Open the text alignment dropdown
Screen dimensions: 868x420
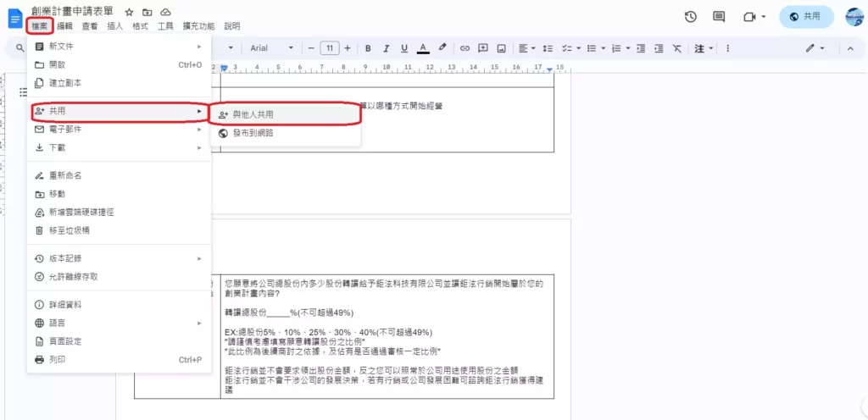pos(527,48)
